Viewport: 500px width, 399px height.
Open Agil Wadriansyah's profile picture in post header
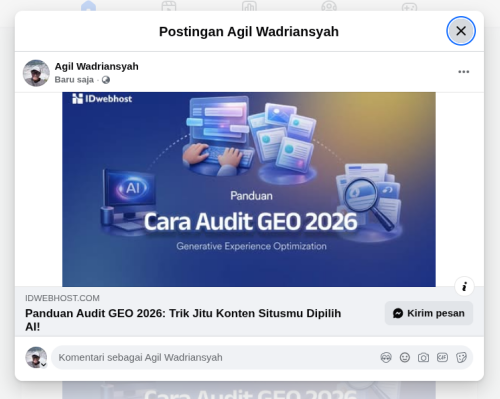tap(36, 73)
